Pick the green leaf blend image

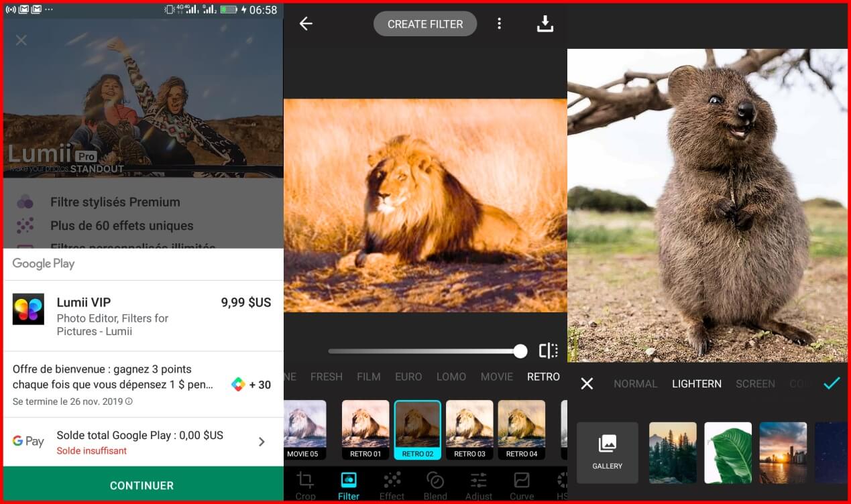(x=728, y=452)
